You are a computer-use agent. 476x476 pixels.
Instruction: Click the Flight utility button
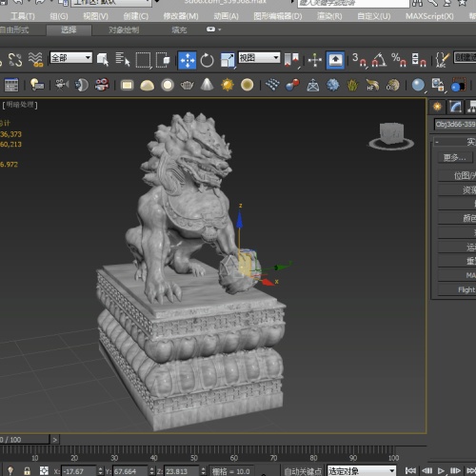tap(457, 289)
